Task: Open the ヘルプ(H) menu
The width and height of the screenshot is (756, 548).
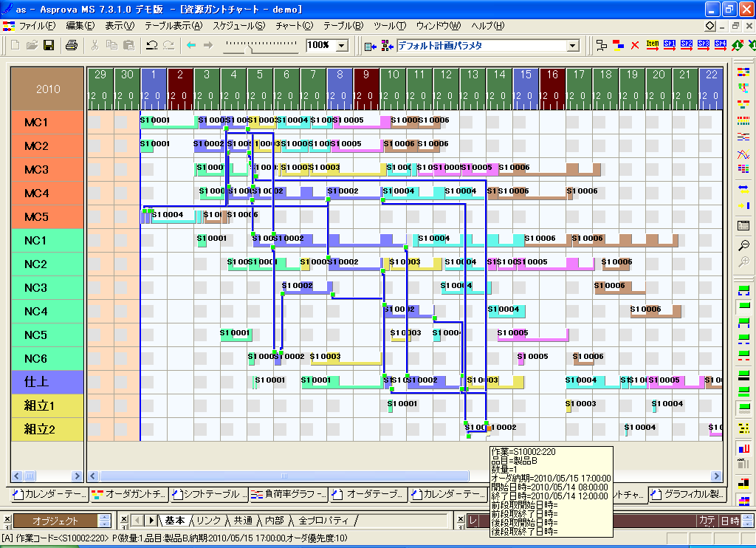Action: click(x=487, y=26)
